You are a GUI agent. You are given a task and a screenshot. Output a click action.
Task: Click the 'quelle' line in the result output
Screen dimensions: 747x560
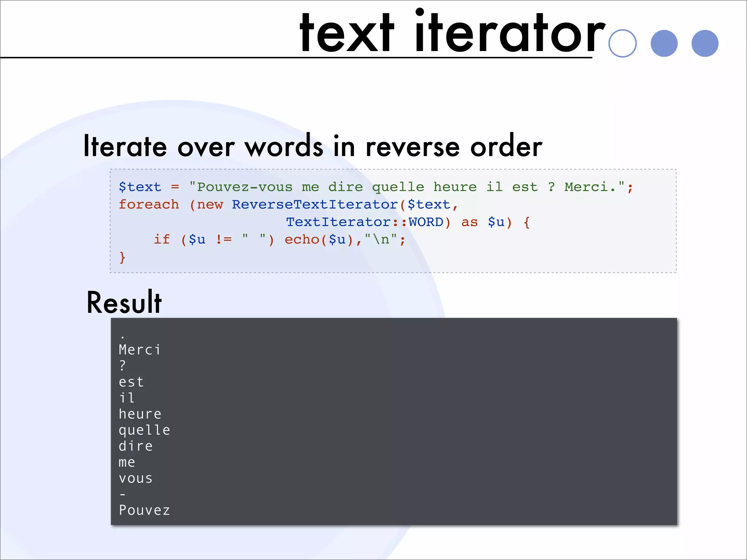pyautogui.click(x=144, y=430)
